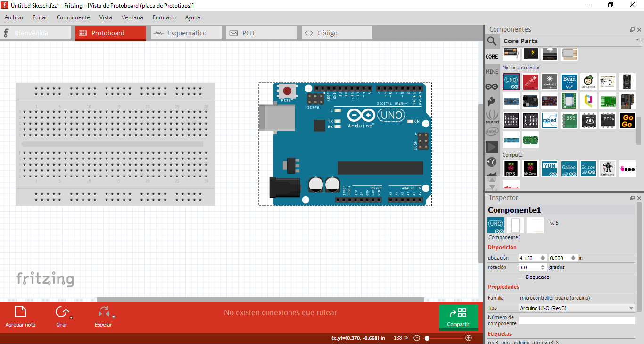Select the Spark Core part
Screen dimensions: 644x344
(550, 81)
